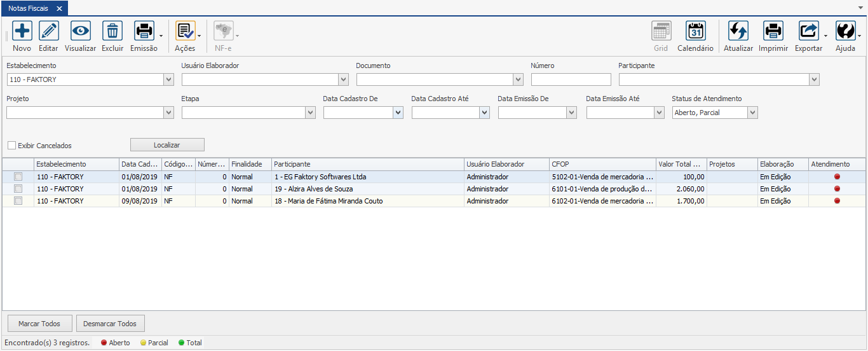Open the Data Cadastro De date picker
Image resolution: width=868 pixels, height=351 pixels.
(398, 113)
